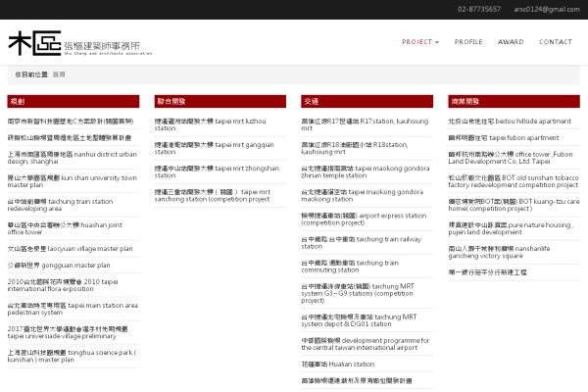The height and width of the screenshot is (392, 588).
Task: Click the email address arsc0124@gmail.com
Action: (546, 9)
